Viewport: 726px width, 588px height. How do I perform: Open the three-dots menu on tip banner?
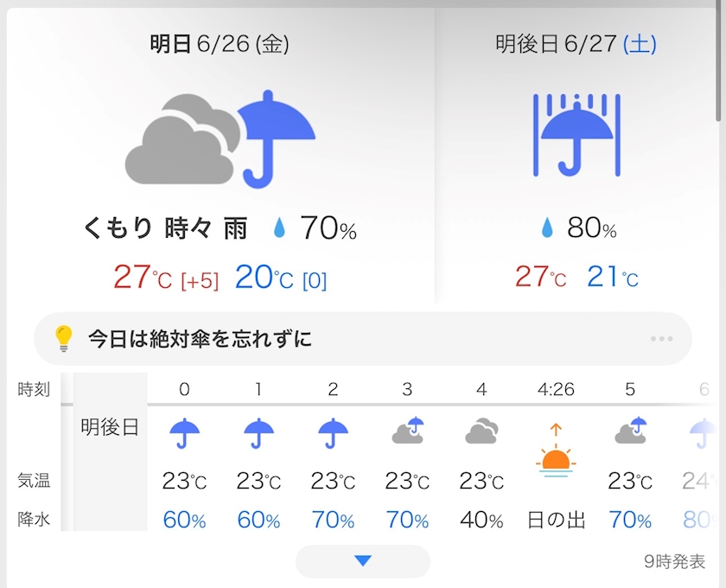click(662, 339)
